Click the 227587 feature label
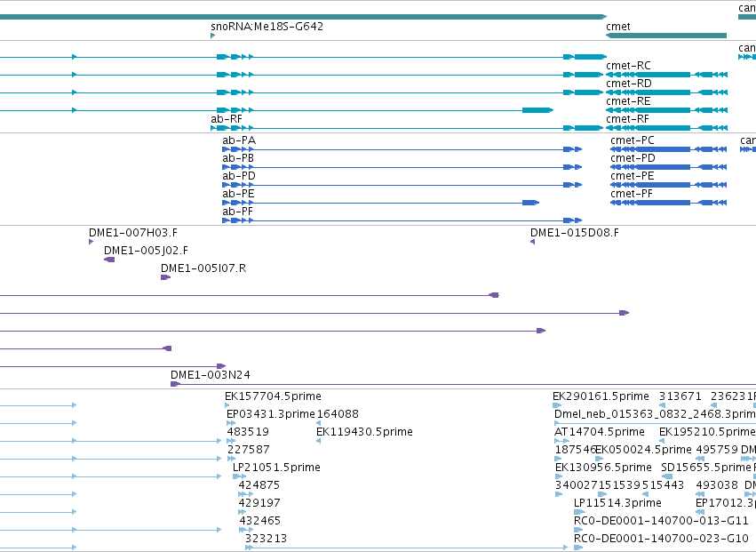This screenshot has height=552, width=756. [x=249, y=450]
